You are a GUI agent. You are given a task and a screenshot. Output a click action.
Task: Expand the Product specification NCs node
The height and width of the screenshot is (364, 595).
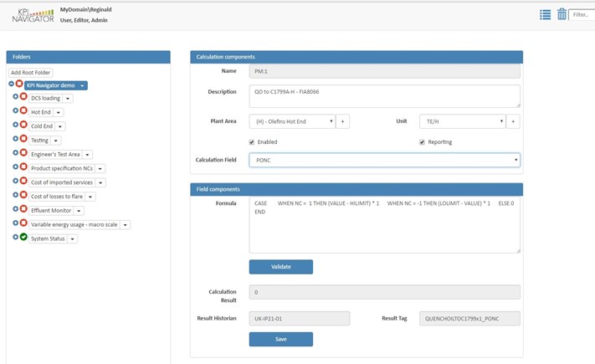[16, 167]
